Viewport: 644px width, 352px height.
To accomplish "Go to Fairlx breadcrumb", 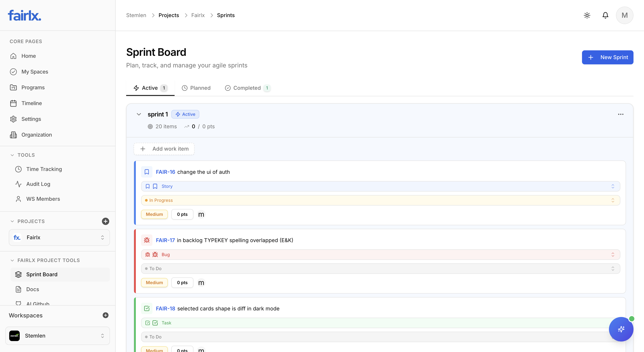I will tap(198, 15).
